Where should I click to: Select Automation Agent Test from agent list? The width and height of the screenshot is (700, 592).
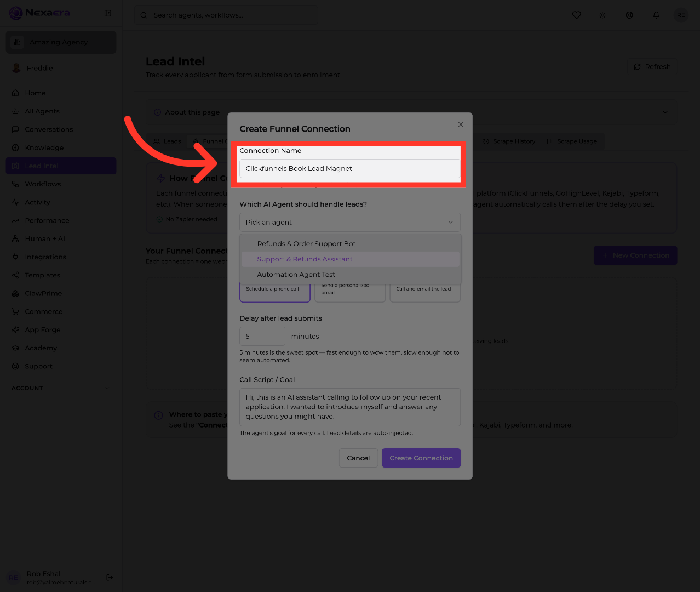click(x=351, y=275)
